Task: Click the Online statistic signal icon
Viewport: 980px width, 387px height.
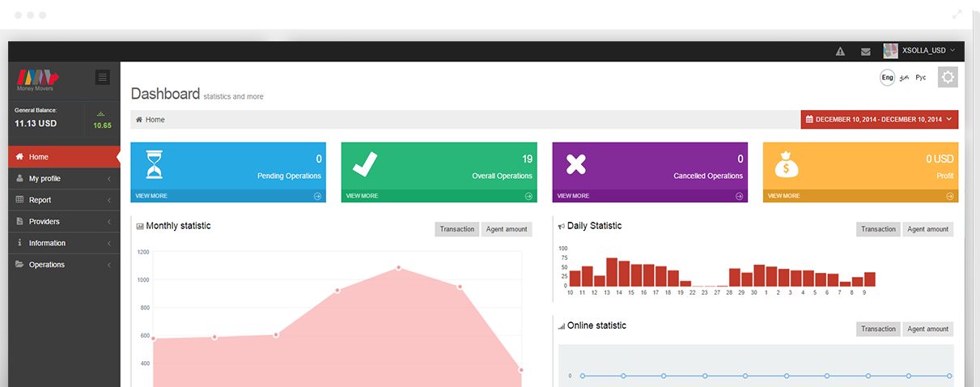Action: pyautogui.click(x=562, y=326)
